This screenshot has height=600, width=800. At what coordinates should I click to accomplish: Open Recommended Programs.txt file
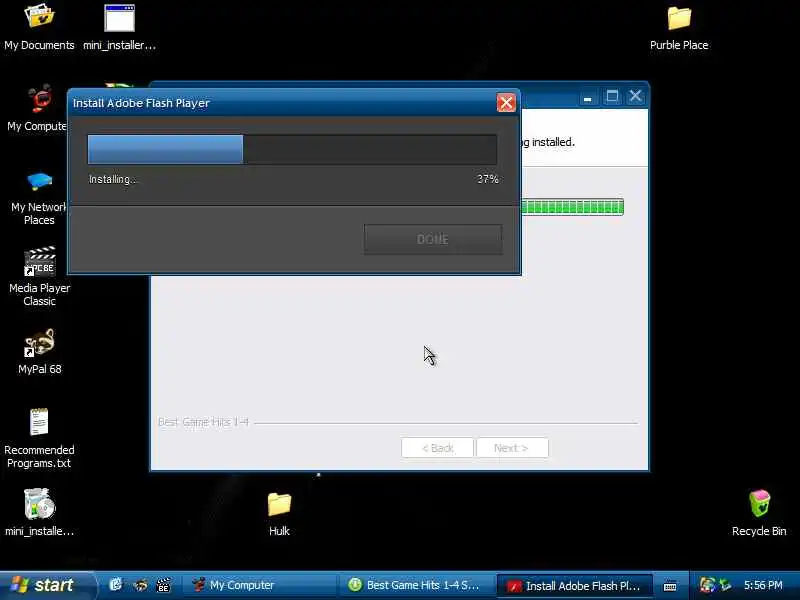pyautogui.click(x=39, y=439)
